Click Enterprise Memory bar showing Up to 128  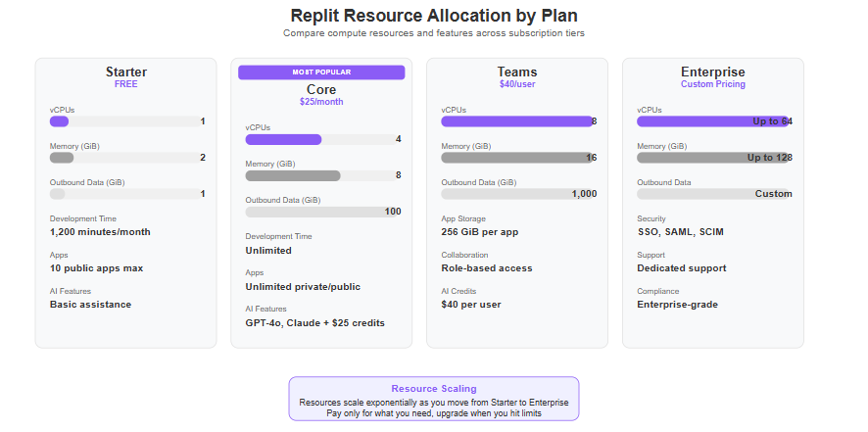[x=713, y=158]
